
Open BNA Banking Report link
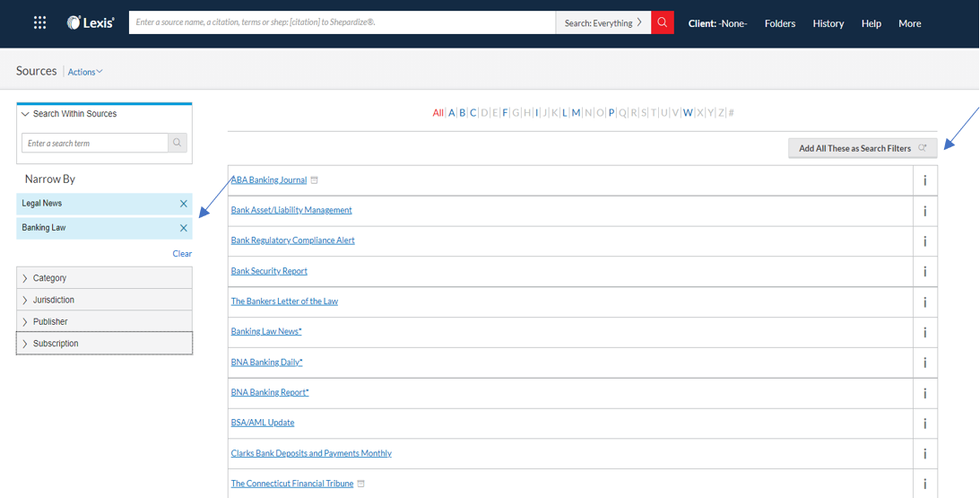pos(270,392)
